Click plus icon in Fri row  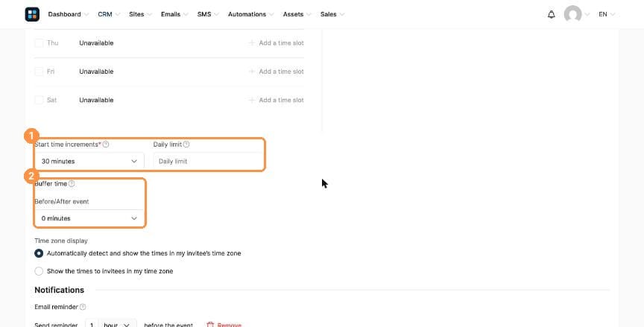252,72
